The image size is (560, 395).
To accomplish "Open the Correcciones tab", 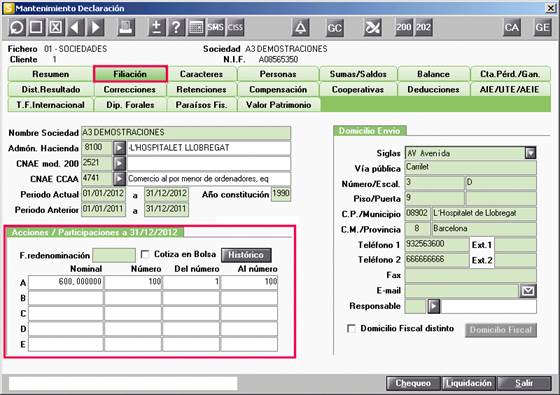I will pos(130,89).
